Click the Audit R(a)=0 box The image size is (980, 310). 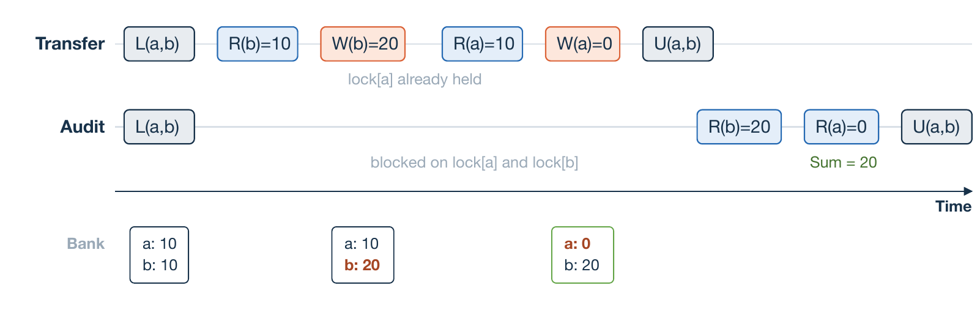841,127
